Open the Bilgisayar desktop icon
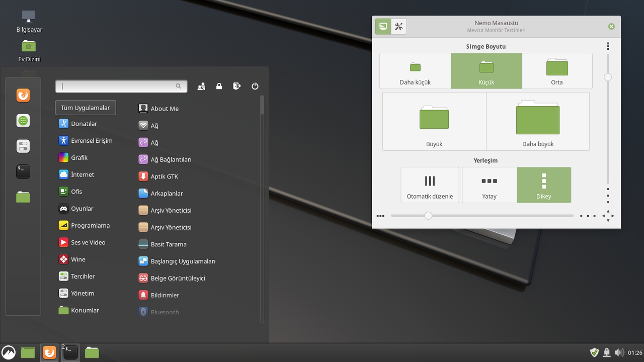Screen dimensions: 644x362 (x=29, y=21)
